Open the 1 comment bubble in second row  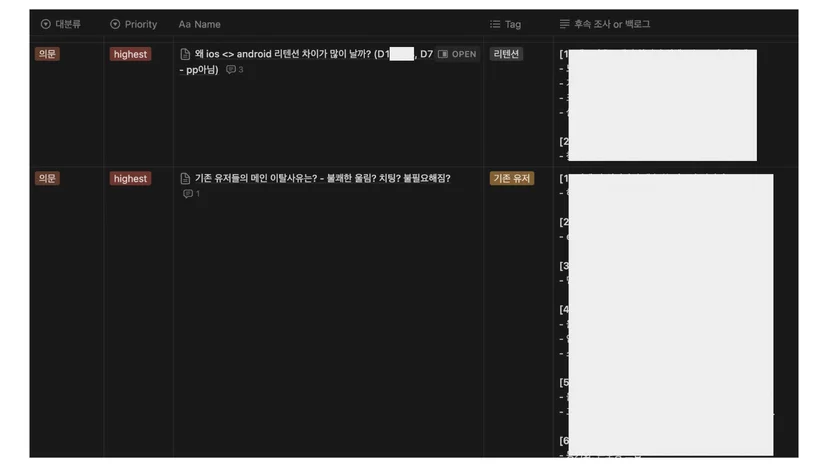click(x=191, y=194)
